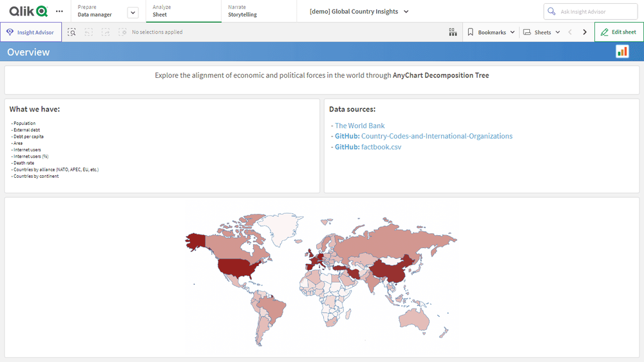Open The World Bank link
Screen dimensions: 644x362
359,126
